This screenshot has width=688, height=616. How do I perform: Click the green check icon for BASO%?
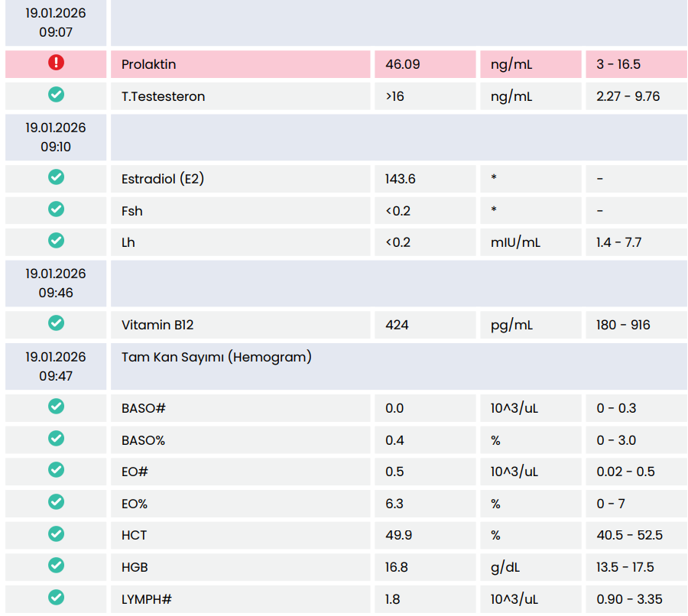pos(56,439)
